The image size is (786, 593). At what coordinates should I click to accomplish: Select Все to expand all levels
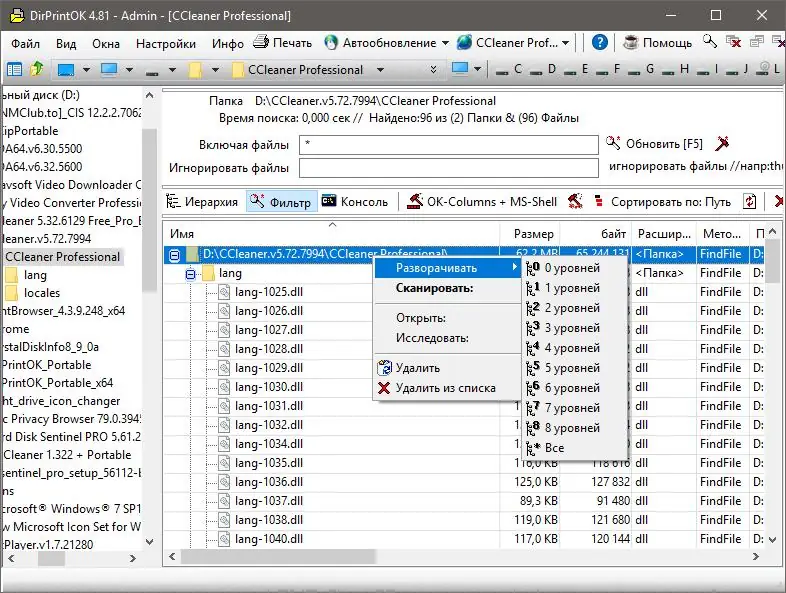click(575, 448)
